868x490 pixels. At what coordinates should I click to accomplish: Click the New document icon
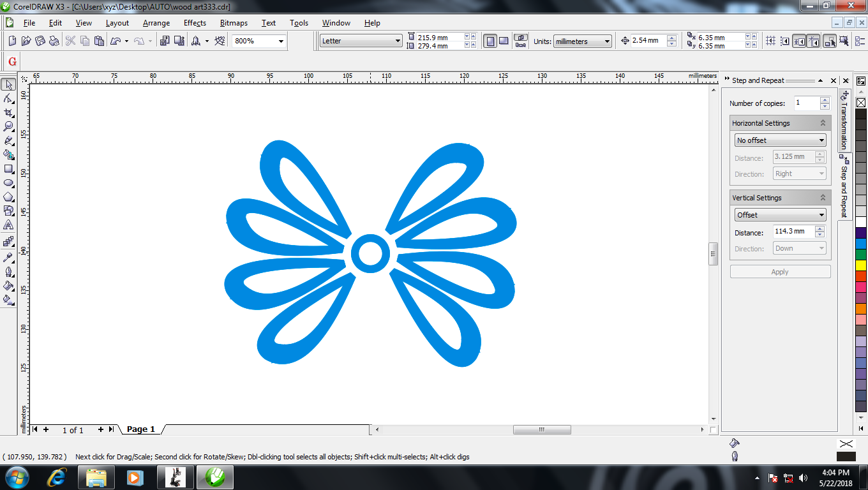pyautogui.click(x=12, y=41)
